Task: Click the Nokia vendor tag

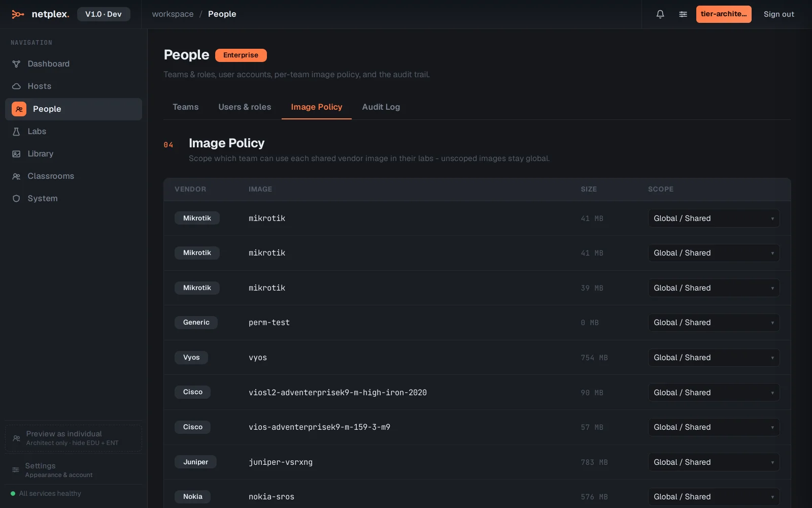Action: tap(192, 497)
